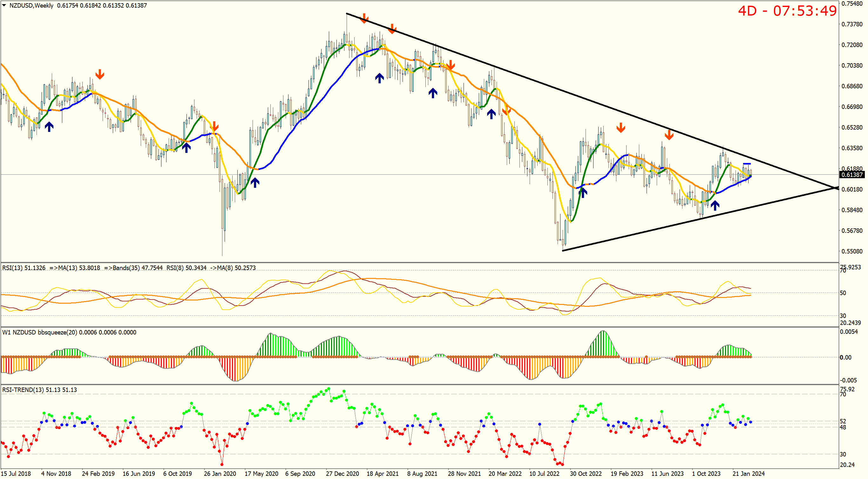This screenshot has width=868, height=479.
Task: Click the red candle countdown timer text
Action: [787, 11]
